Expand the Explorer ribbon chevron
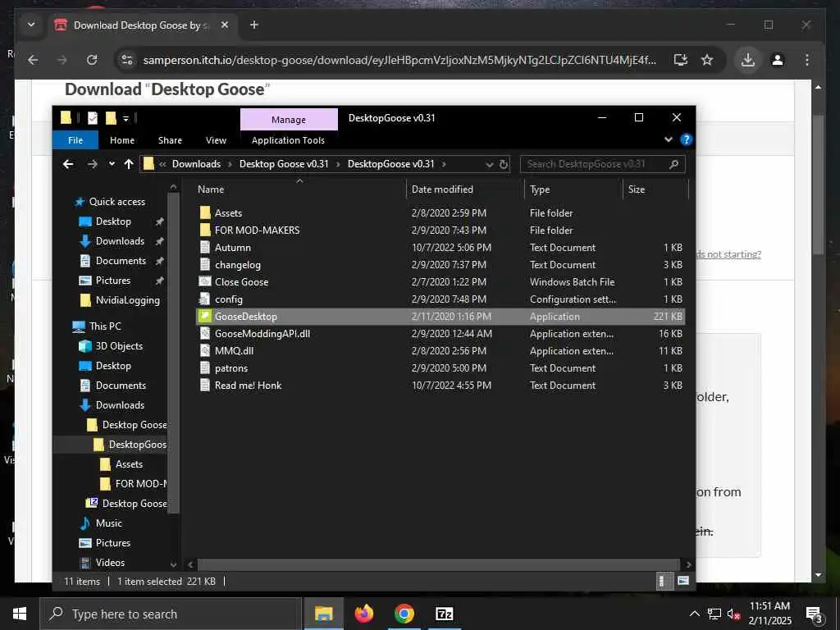 point(668,139)
